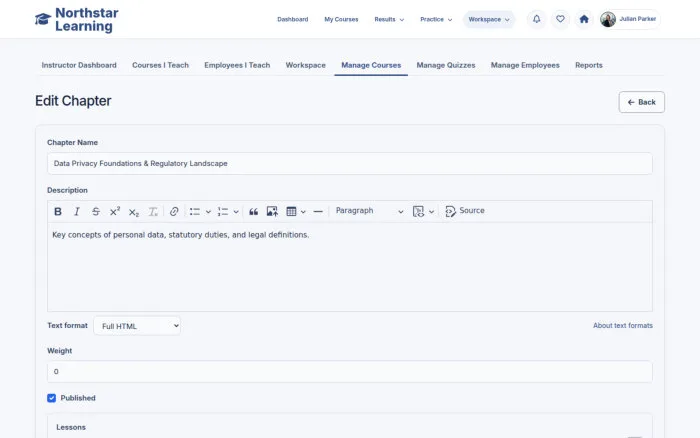This screenshot has height=438, width=700.
Task: Go to My Courses
Action: coord(341,20)
